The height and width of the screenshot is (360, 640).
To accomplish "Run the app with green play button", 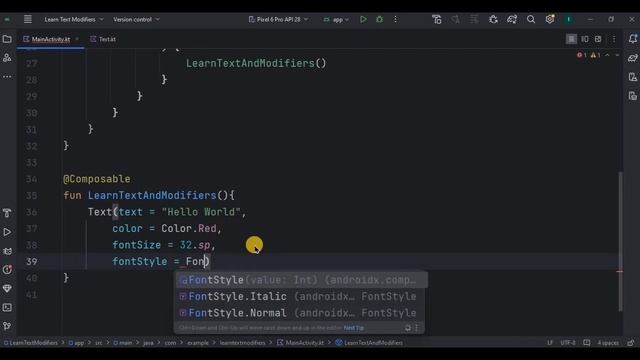I will 363,19.
